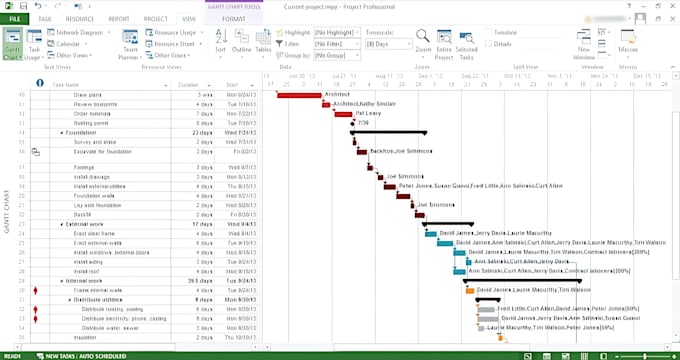This screenshot has width=680, height=360.
Task: Enable the Timeline checkbox
Action: 489,33
